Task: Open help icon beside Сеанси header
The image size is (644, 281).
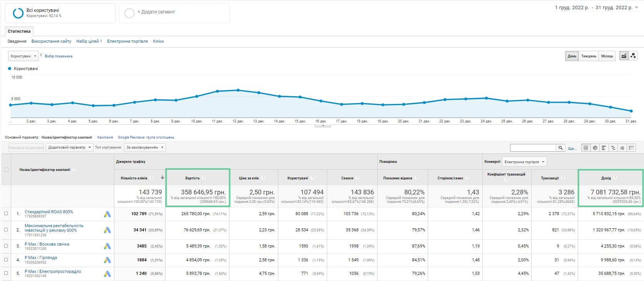Action: (357, 178)
